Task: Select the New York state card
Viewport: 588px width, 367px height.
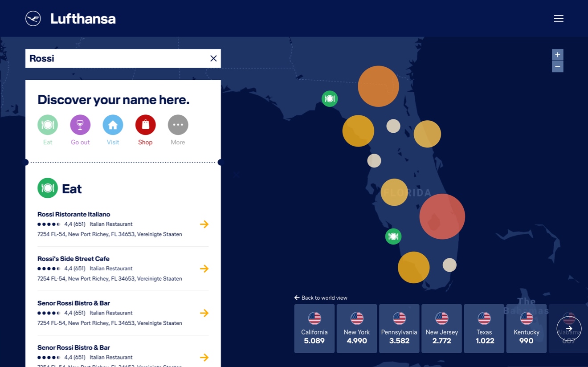Action: pyautogui.click(x=357, y=329)
